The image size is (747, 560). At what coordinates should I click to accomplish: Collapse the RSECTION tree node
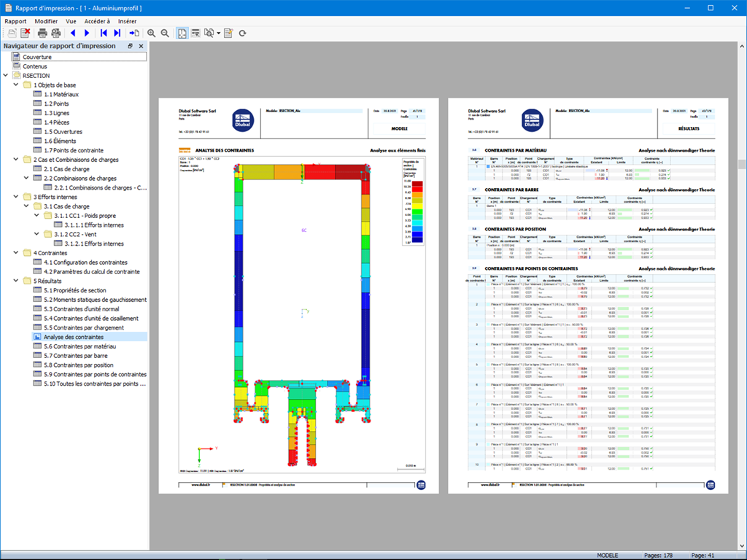click(5, 75)
